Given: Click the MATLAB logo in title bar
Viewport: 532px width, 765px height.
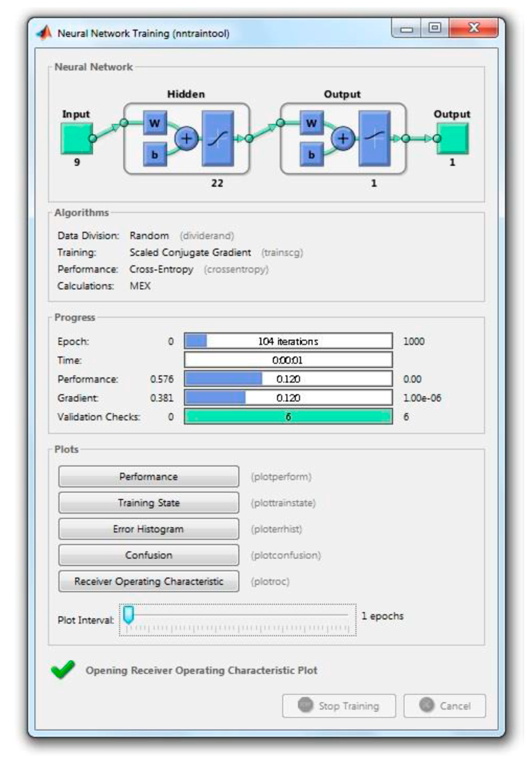Looking at the screenshot, I should tap(44, 33).
